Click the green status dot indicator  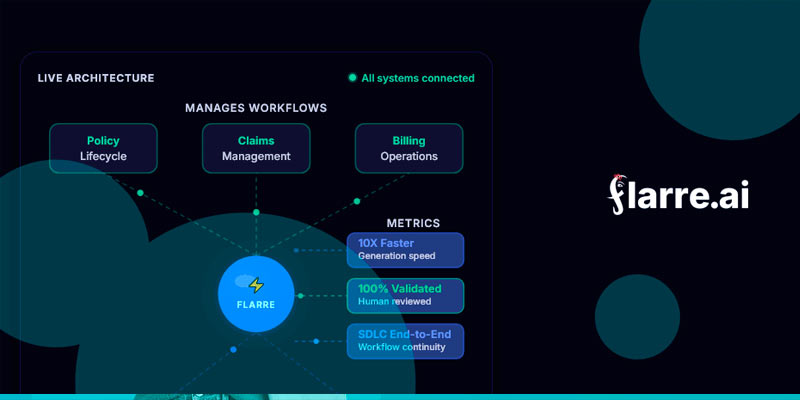352,78
